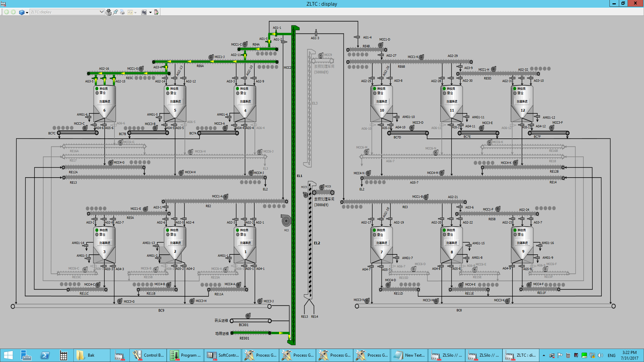Click the back navigation arrow
The height and width of the screenshot is (362, 644).
pyautogui.click(x=6, y=12)
